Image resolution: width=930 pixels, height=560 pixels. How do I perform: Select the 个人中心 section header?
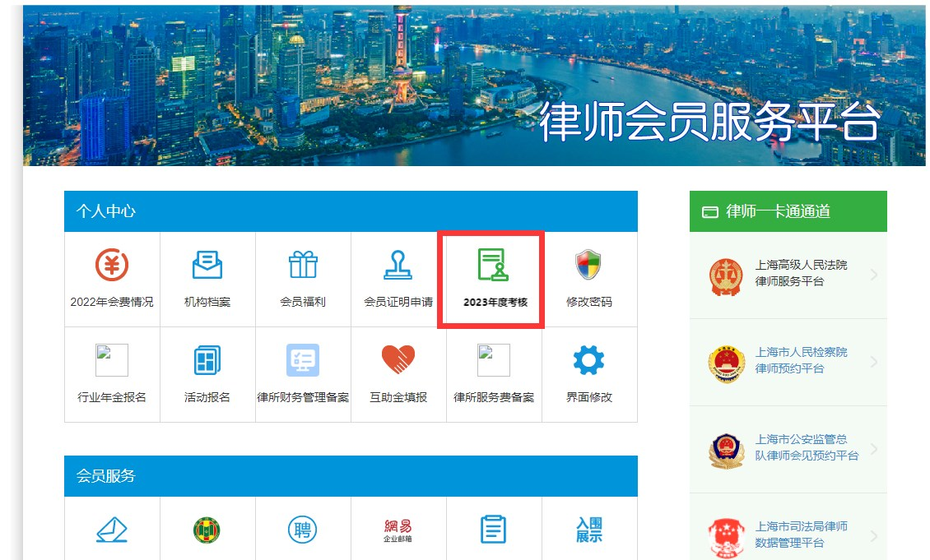pos(351,211)
